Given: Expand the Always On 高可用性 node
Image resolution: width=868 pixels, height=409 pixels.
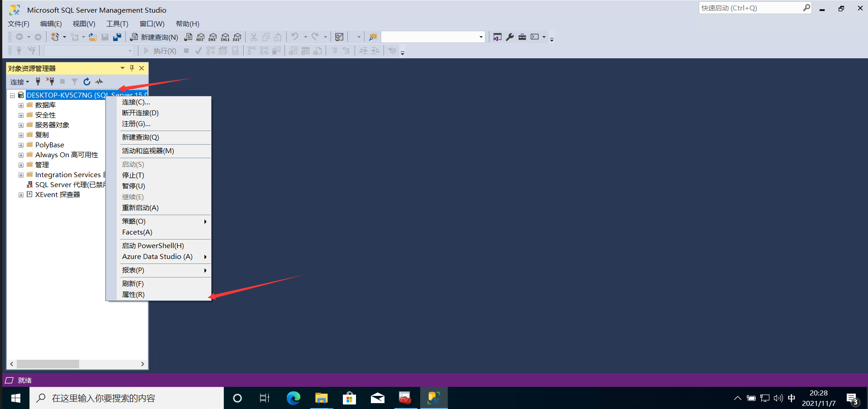Looking at the screenshot, I should 21,155.
